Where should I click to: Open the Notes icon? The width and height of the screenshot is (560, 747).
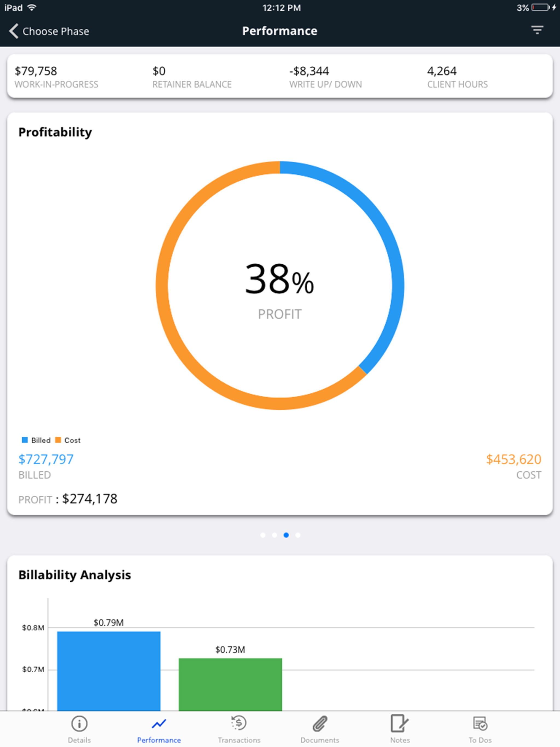[399, 723]
